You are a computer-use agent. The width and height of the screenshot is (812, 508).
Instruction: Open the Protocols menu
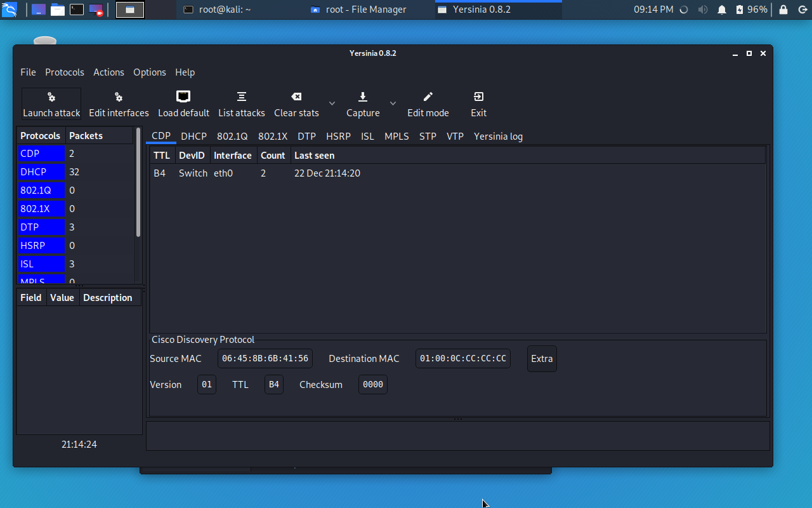pyautogui.click(x=65, y=72)
